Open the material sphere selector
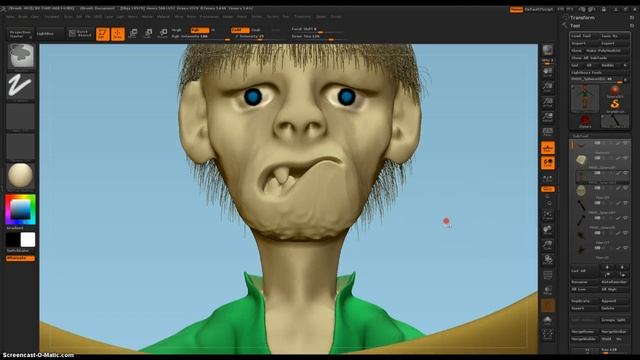 (20, 176)
